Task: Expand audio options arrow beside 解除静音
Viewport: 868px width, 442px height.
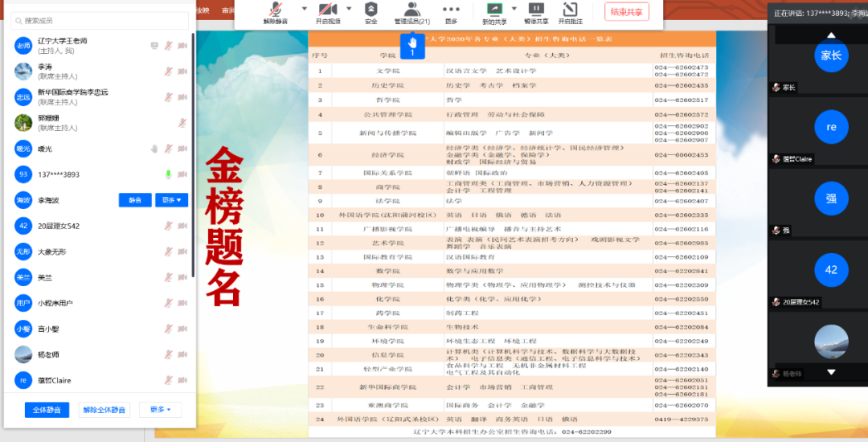Action: point(304,9)
